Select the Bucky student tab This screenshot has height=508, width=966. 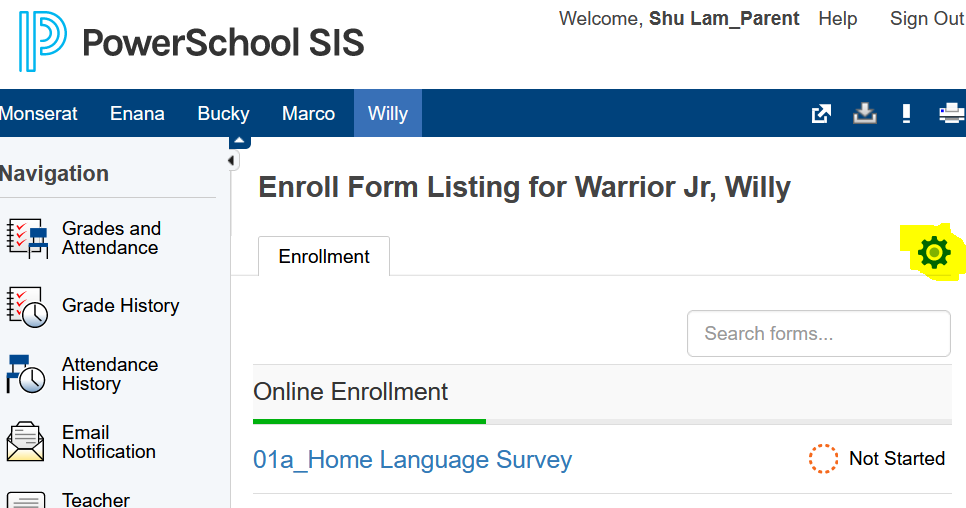[223, 113]
